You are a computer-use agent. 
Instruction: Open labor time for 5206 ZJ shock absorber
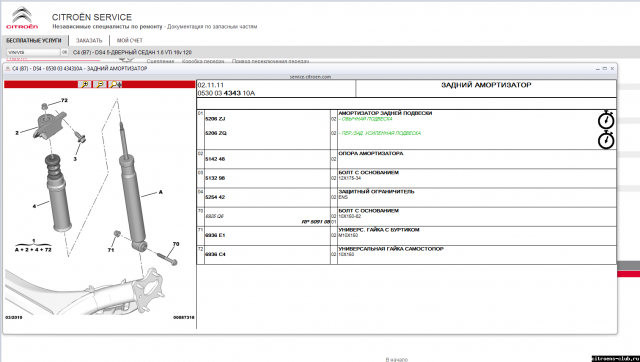606,120
